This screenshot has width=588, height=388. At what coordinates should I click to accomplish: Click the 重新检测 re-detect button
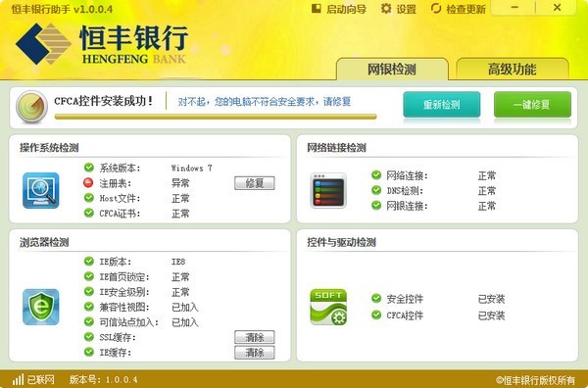coord(442,104)
